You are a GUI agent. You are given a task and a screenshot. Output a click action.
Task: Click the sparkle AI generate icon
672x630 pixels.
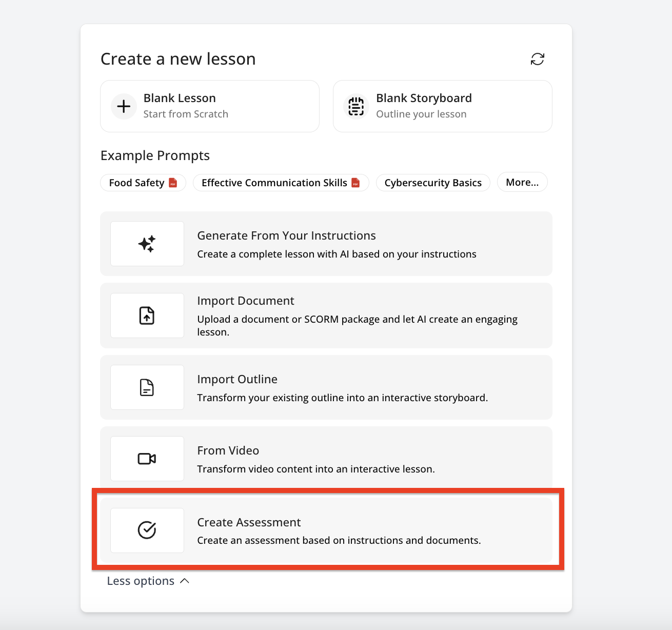[x=147, y=244]
